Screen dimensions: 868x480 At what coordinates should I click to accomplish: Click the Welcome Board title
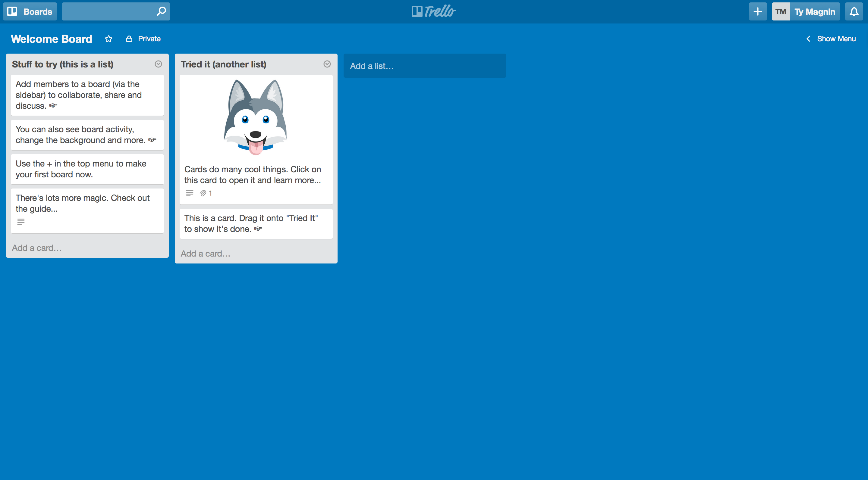pos(51,39)
